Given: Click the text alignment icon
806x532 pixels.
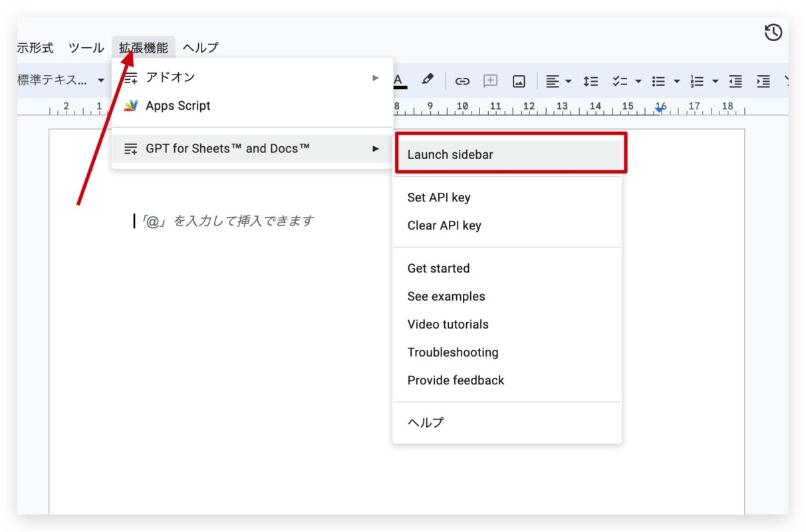Looking at the screenshot, I should 553,81.
